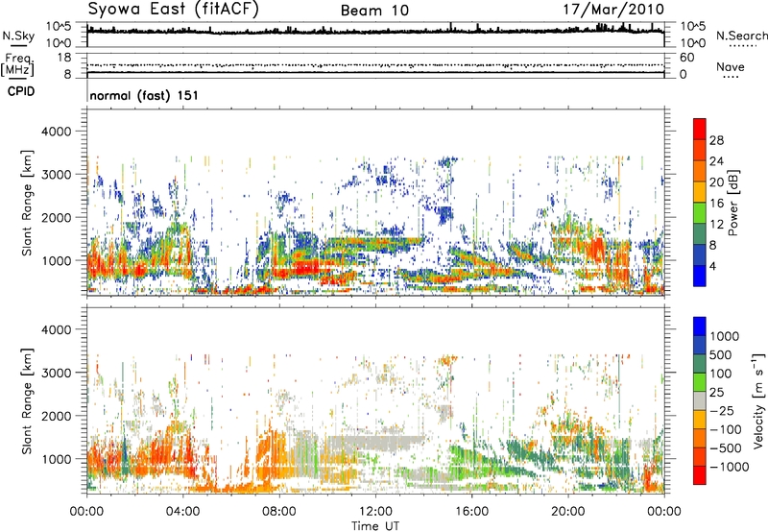
Task: Click the top red segment of Power color bar
Action: 700,130
